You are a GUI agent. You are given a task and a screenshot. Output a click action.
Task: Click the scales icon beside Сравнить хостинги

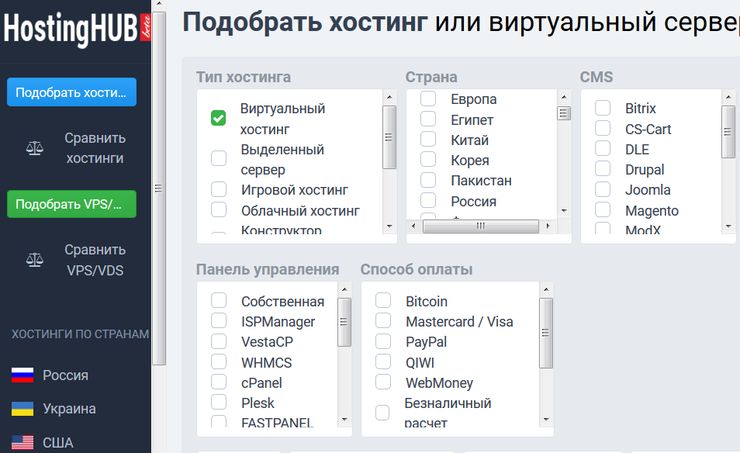[x=34, y=148]
